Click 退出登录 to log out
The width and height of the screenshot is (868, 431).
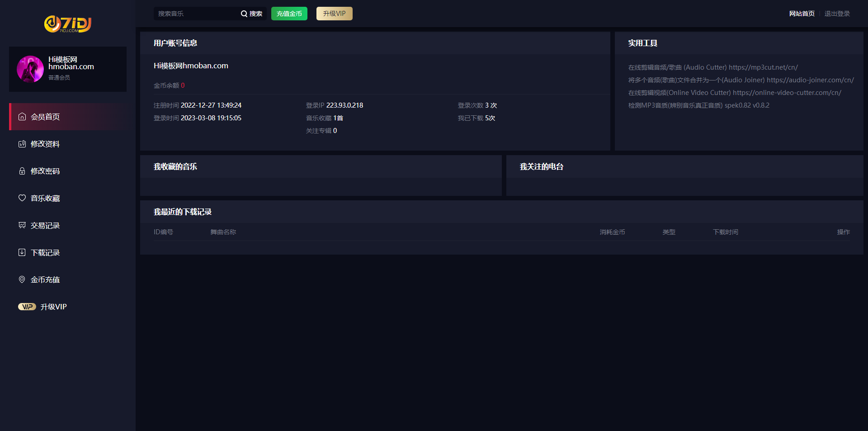(837, 14)
